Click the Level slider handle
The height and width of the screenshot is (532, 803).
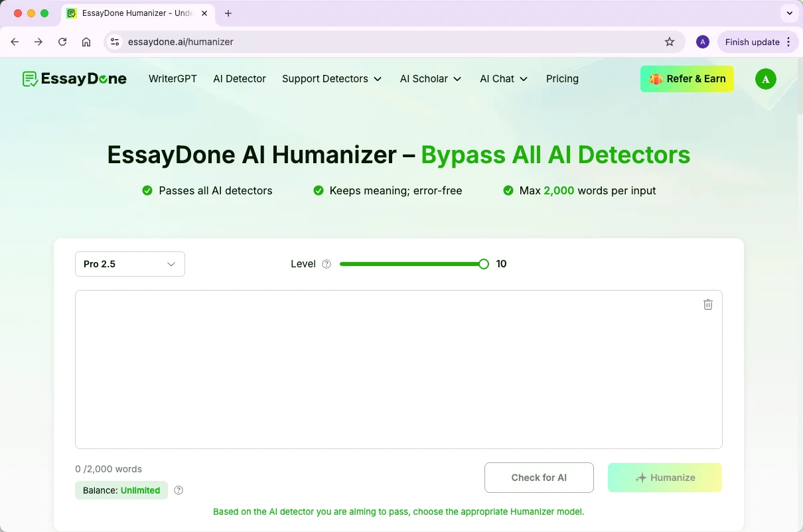[x=484, y=264]
